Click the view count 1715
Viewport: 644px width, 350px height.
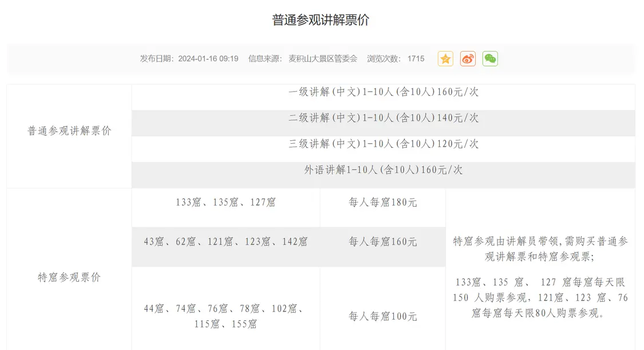[x=416, y=59]
